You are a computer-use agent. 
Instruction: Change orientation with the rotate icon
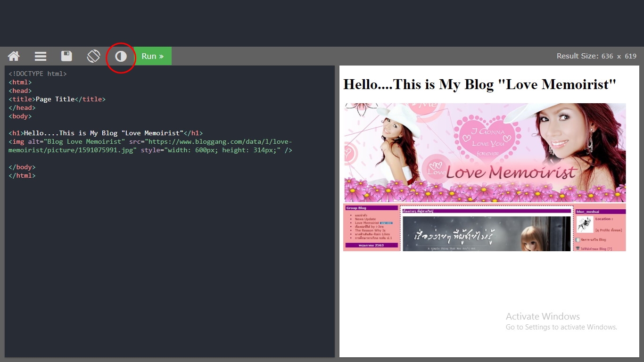tap(93, 56)
